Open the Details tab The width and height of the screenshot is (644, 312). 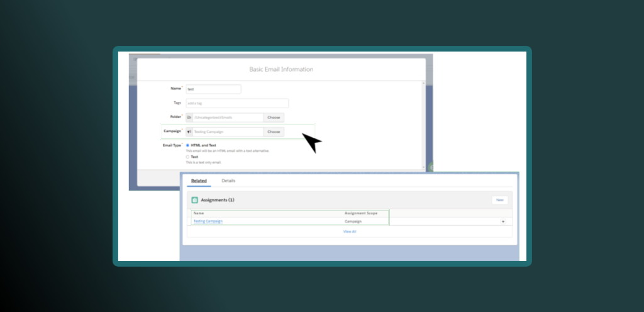pos(228,181)
